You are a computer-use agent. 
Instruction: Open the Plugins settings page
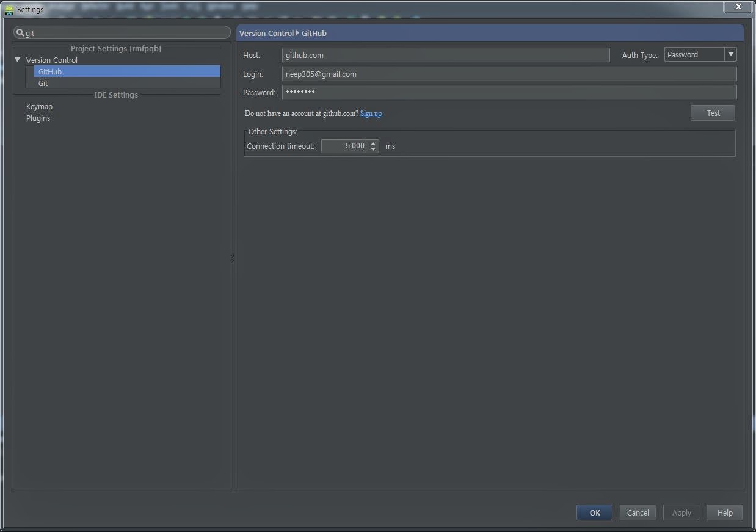point(38,118)
